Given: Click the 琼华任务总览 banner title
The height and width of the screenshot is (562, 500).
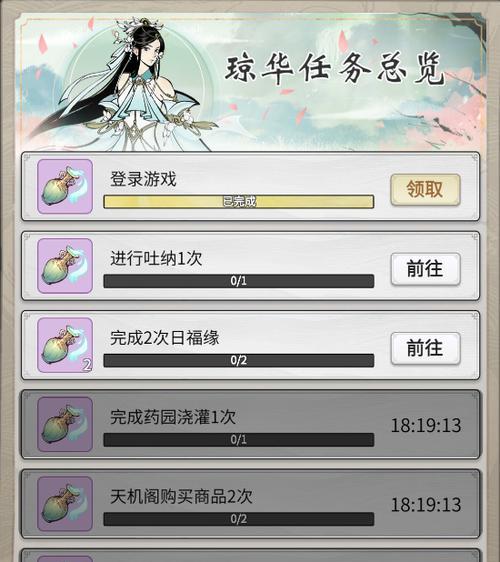Looking at the screenshot, I should (335, 69).
